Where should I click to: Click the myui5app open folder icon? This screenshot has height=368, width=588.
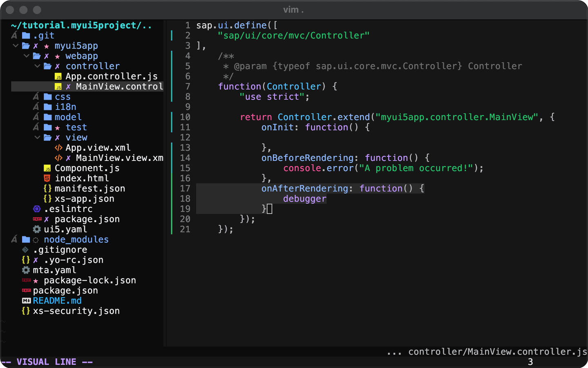26,46
